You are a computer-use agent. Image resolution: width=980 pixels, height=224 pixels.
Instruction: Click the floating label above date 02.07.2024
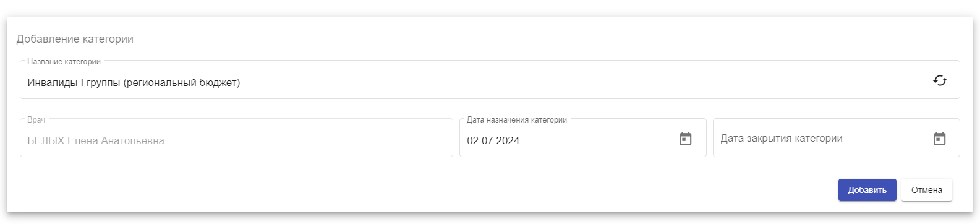pos(516,120)
